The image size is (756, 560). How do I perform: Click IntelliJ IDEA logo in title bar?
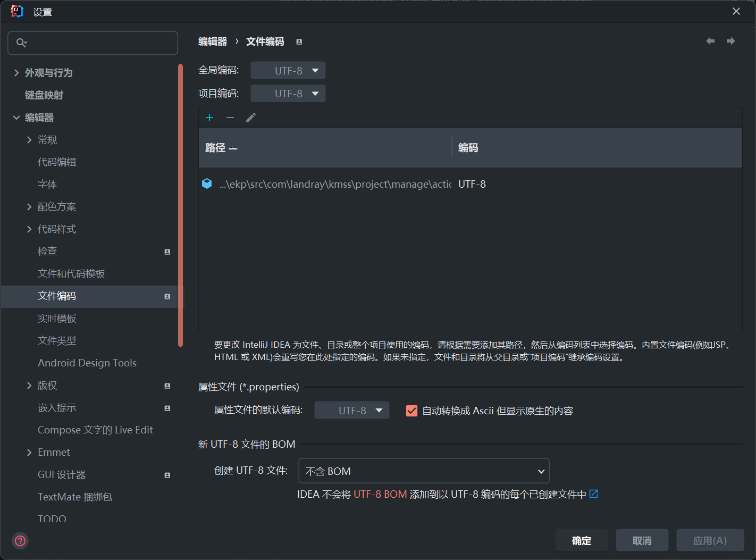point(17,11)
